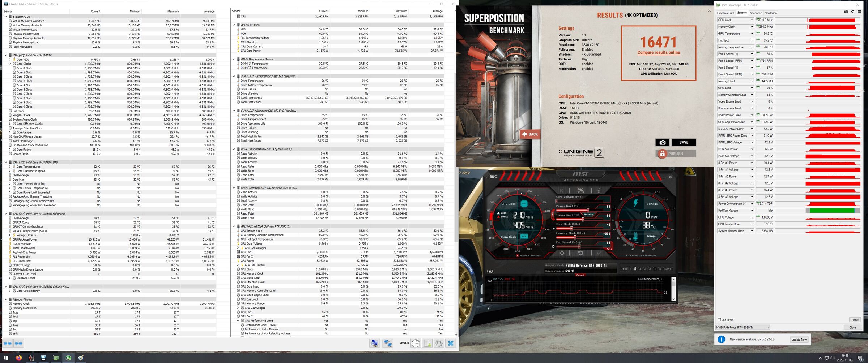Click GPU-Z screenshot camera icon
The image size is (868, 363).
(846, 12)
